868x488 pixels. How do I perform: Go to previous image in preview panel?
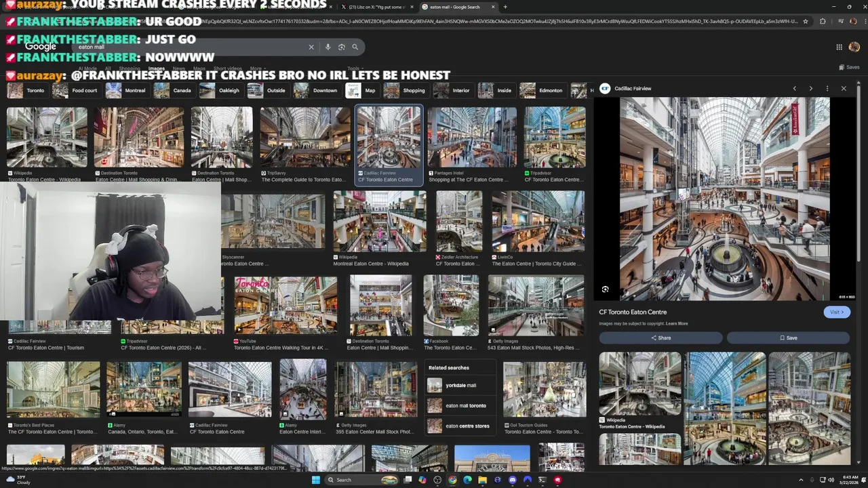tap(795, 88)
